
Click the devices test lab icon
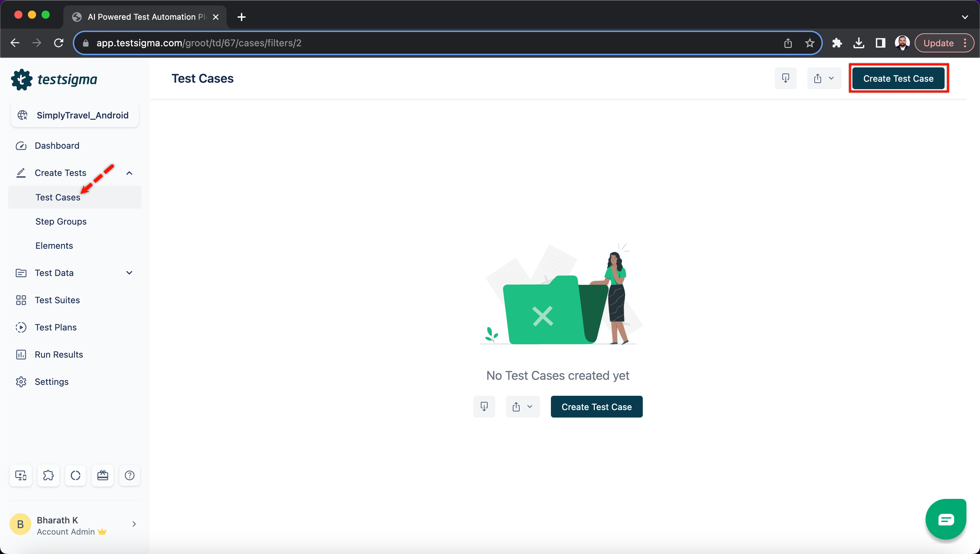pos(20,475)
